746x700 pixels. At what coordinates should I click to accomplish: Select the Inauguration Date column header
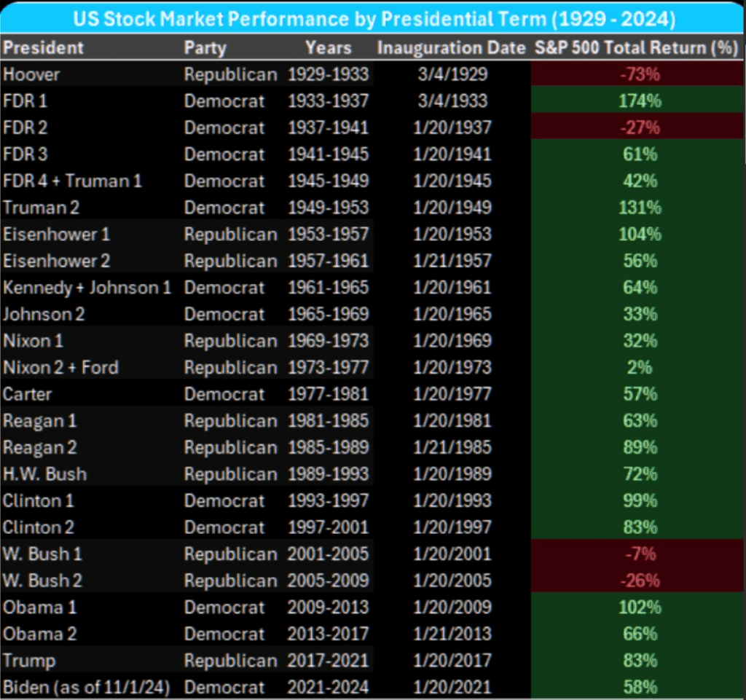[452, 47]
